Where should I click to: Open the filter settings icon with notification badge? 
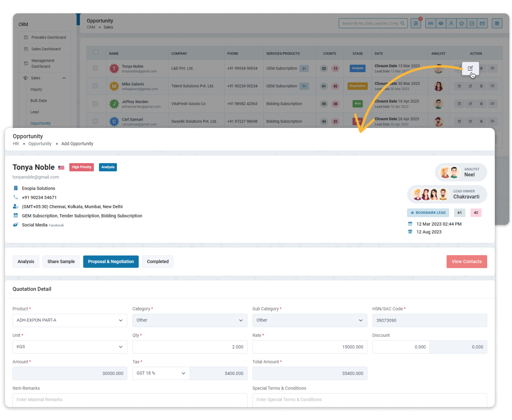tap(416, 23)
